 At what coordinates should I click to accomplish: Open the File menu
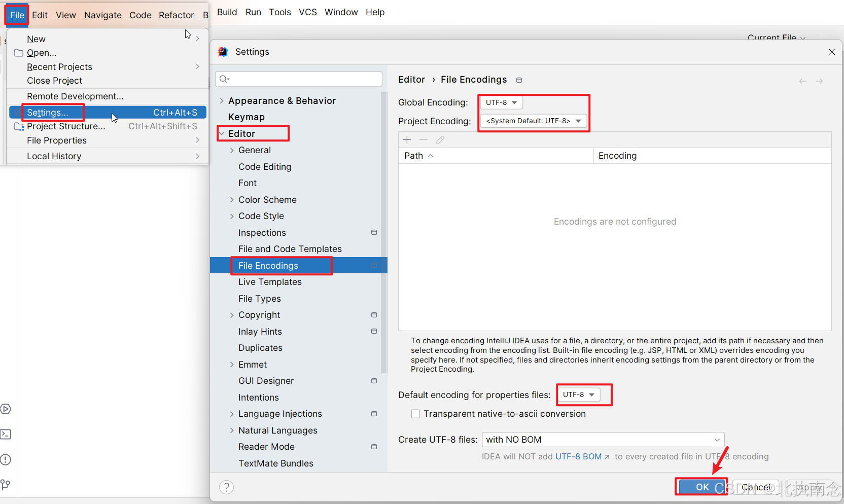tap(17, 15)
